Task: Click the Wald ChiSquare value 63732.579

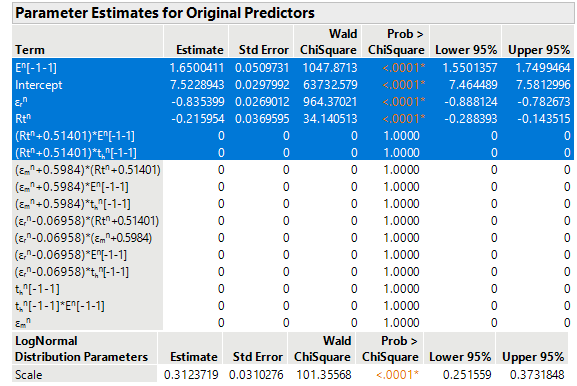Action: (330, 85)
